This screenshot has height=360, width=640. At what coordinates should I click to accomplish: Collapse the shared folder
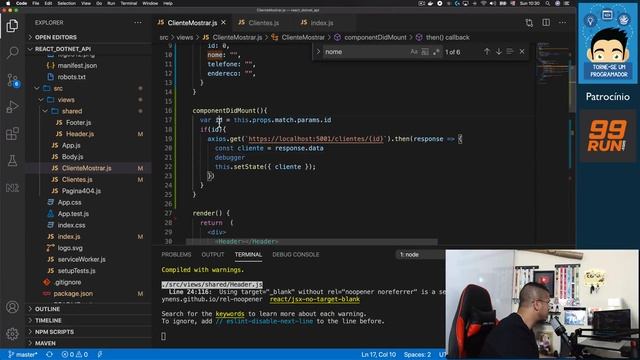[x=72, y=111]
